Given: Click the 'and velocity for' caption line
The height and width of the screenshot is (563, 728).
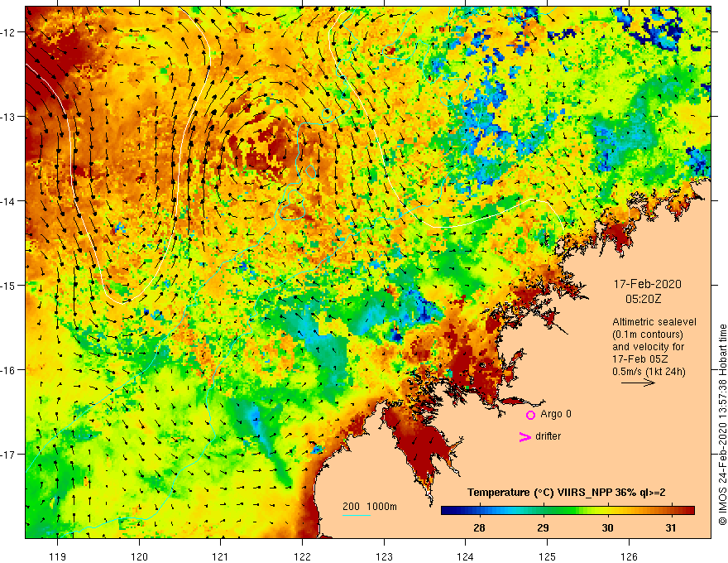Looking at the screenshot, I should coord(648,347).
